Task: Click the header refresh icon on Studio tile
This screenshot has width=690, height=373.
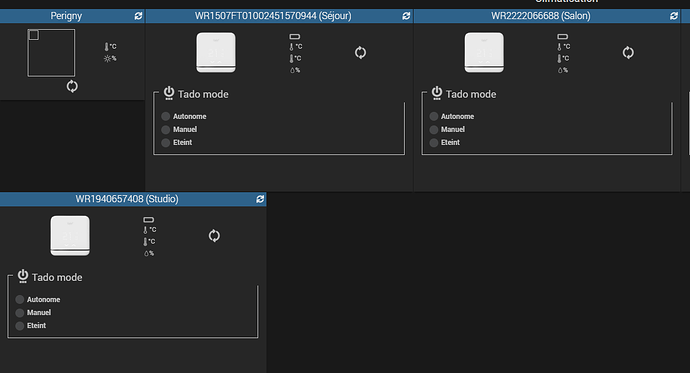Action: [260, 199]
